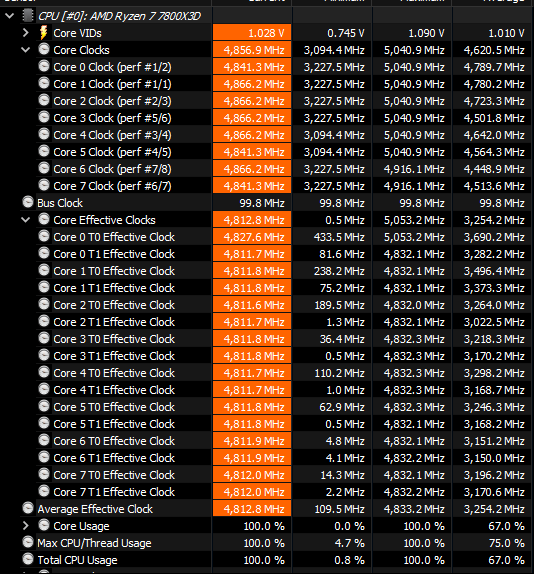The height and width of the screenshot is (574, 534).
Task: Click the clock icon beside Bus Clock
Action: click(28, 202)
